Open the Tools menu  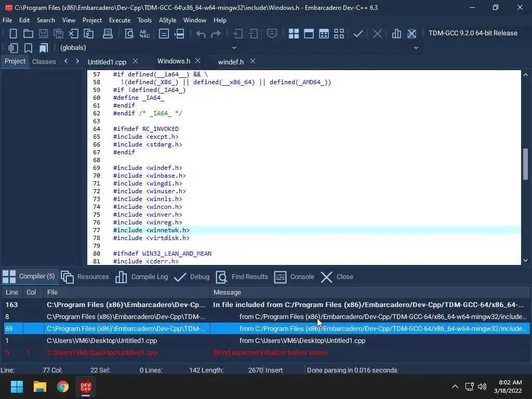[144, 20]
